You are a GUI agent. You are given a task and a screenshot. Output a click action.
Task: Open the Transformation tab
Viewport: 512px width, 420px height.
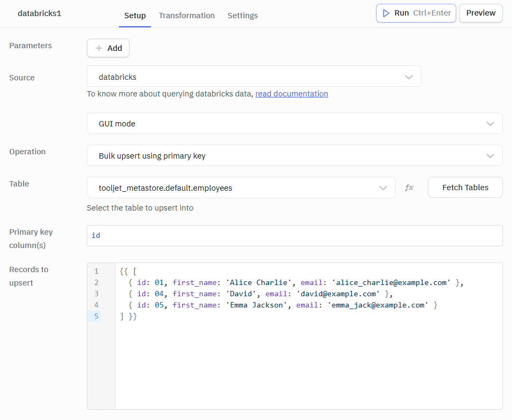click(x=187, y=16)
